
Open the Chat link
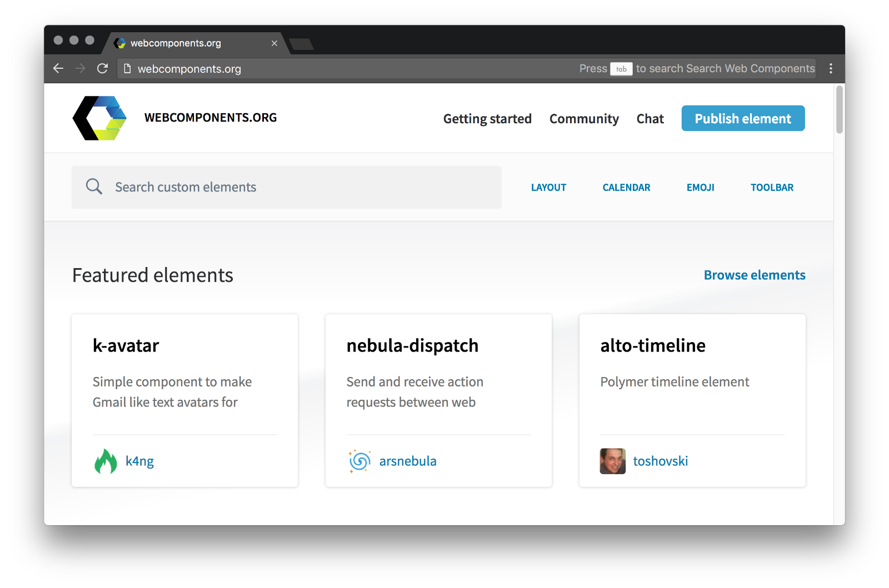pos(650,119)
